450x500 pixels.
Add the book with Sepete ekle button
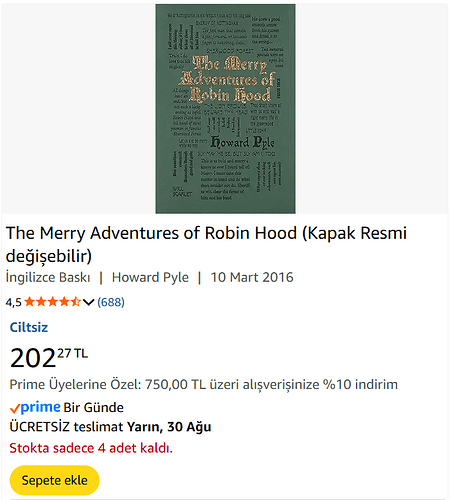55,480
